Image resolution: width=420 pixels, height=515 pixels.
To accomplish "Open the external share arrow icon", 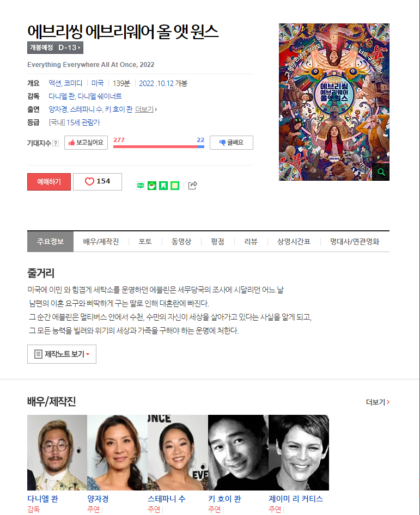I will pyautogui.click(x=193, y=185).
